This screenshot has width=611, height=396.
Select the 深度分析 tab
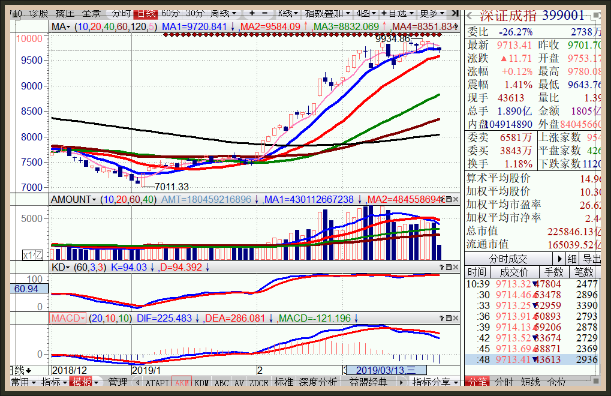[x=318, y=382]
